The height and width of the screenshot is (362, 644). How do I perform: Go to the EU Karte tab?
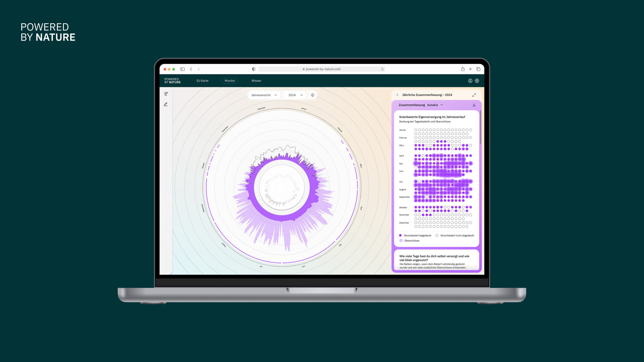point(202,81)
